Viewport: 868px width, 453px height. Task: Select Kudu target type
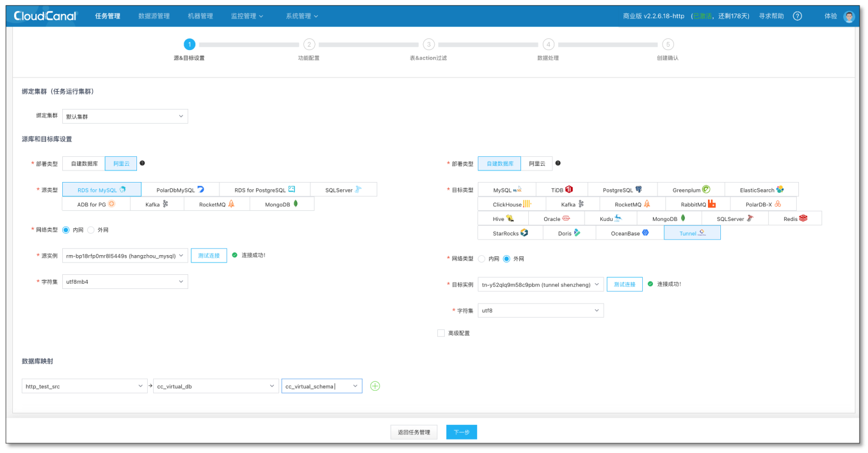point(610,219)
